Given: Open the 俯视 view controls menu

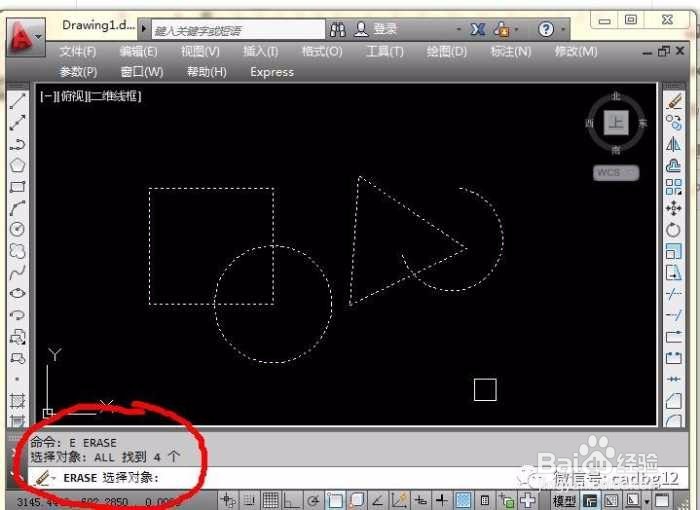Looking at the screenshot, I should [x=71, y=96].
